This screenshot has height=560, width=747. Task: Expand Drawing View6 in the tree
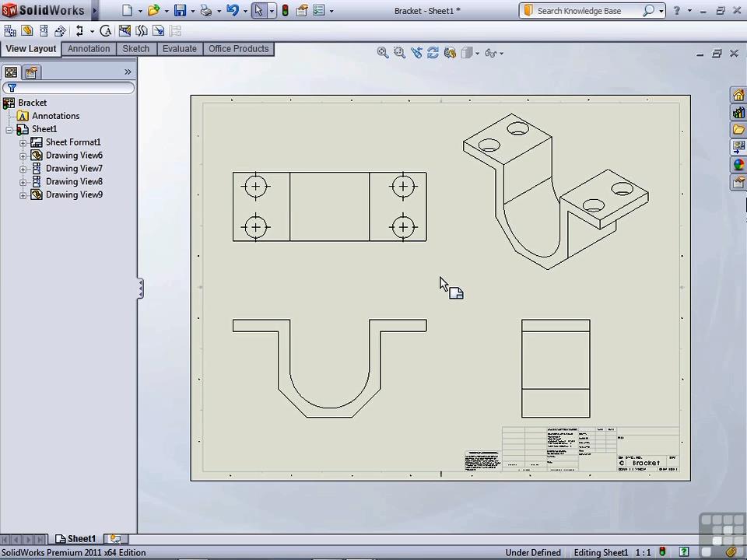(23, 156)
